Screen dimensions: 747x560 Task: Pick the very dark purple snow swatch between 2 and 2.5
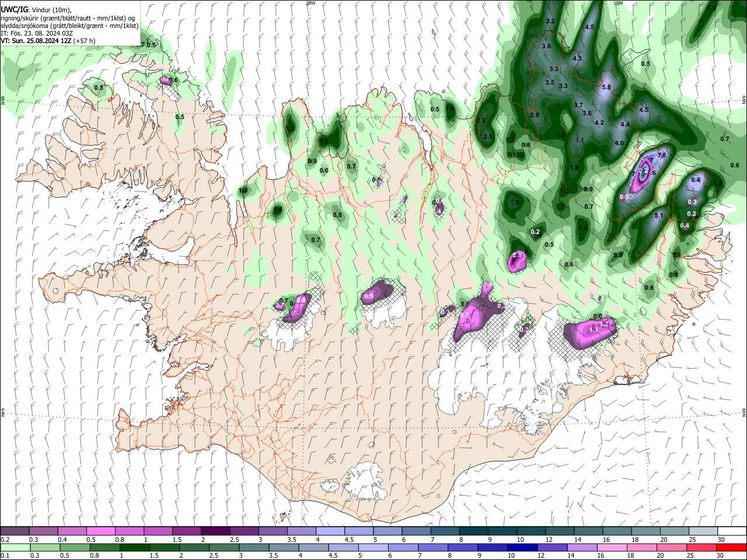(x=215, y=531)
